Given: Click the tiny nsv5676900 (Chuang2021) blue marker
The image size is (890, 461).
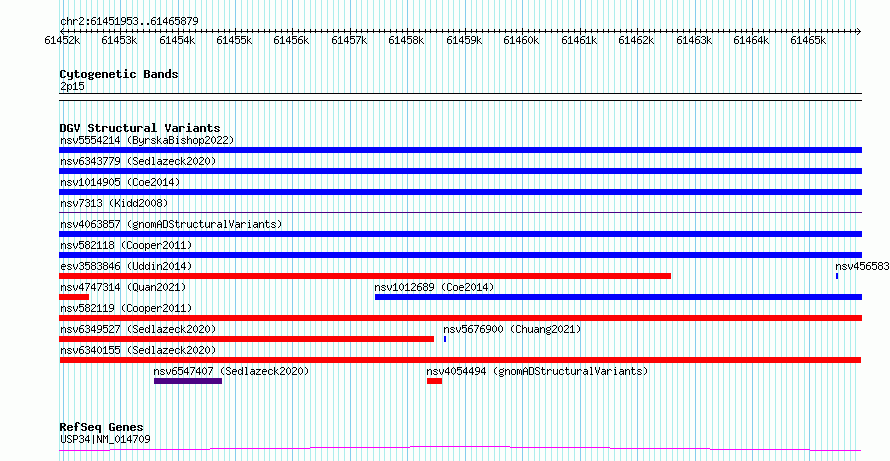Looking at the screenshot, I should (x=445, y=339).
